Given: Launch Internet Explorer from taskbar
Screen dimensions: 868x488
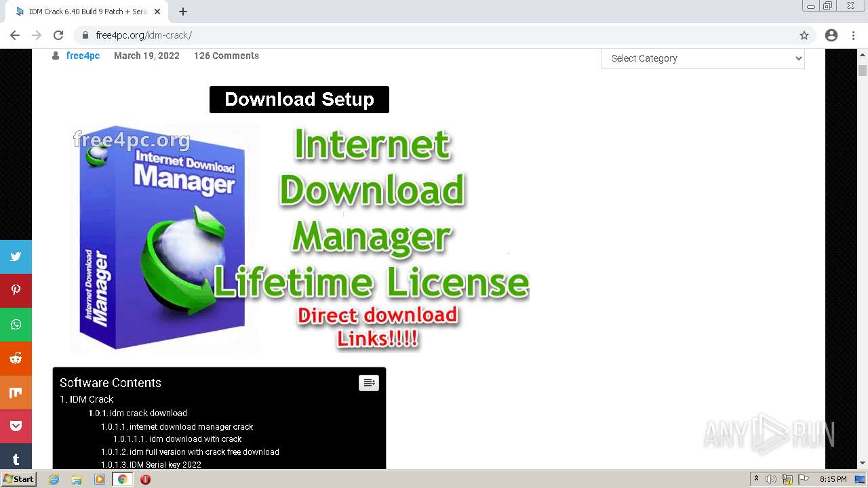Looking at the screenshot, I should point(54,479).
